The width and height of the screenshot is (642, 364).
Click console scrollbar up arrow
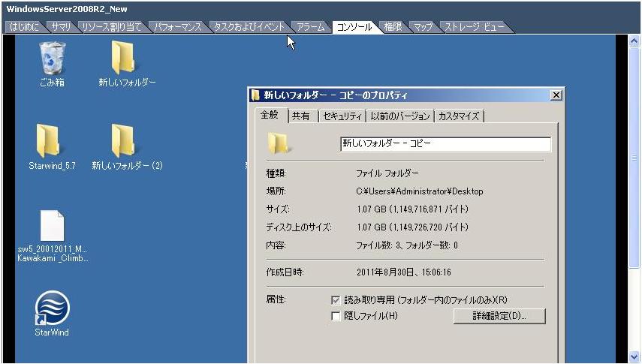point(634,41)
